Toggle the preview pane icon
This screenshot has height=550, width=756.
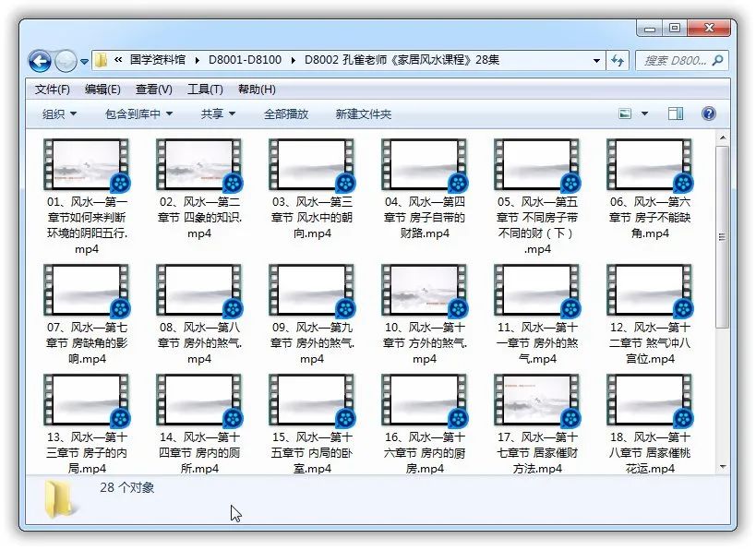[676, 114]
